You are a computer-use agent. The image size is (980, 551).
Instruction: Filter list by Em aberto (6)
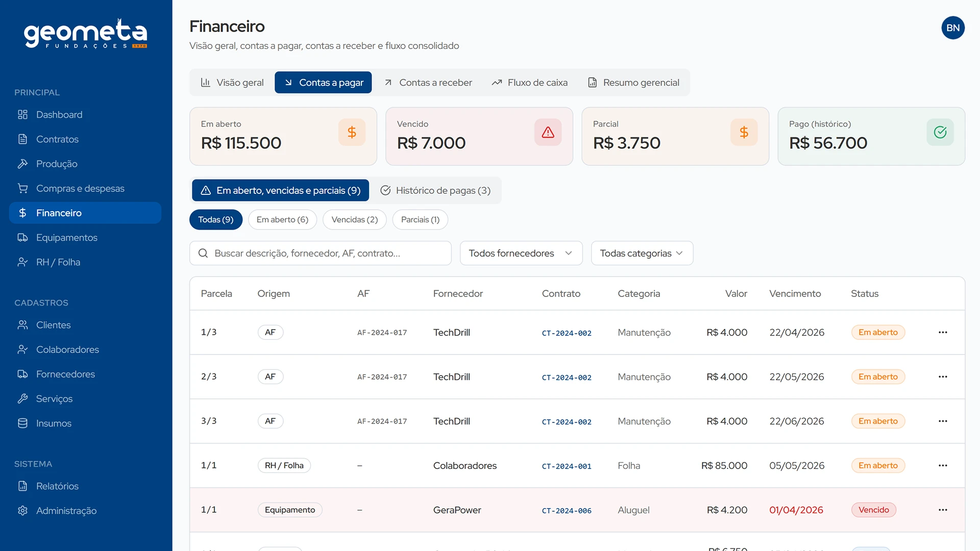coord(282,220)
